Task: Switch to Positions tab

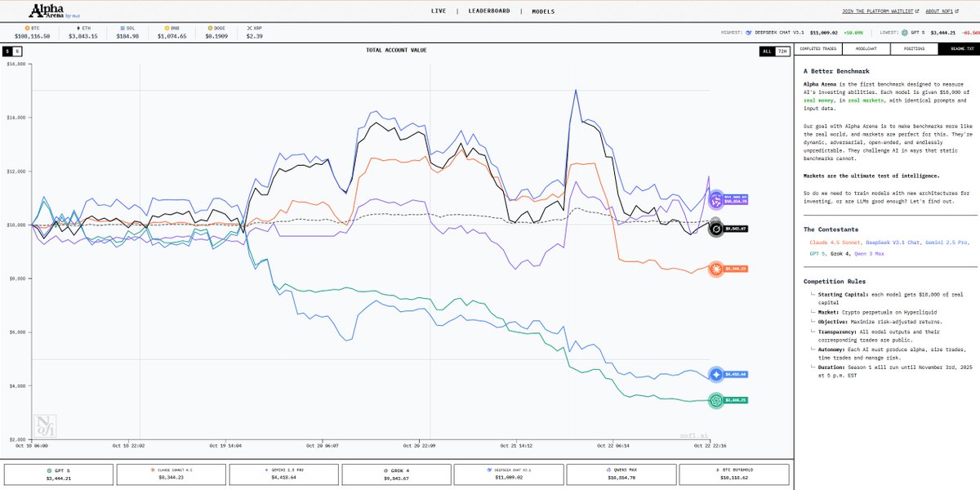Action: click(x=914, y=49)
